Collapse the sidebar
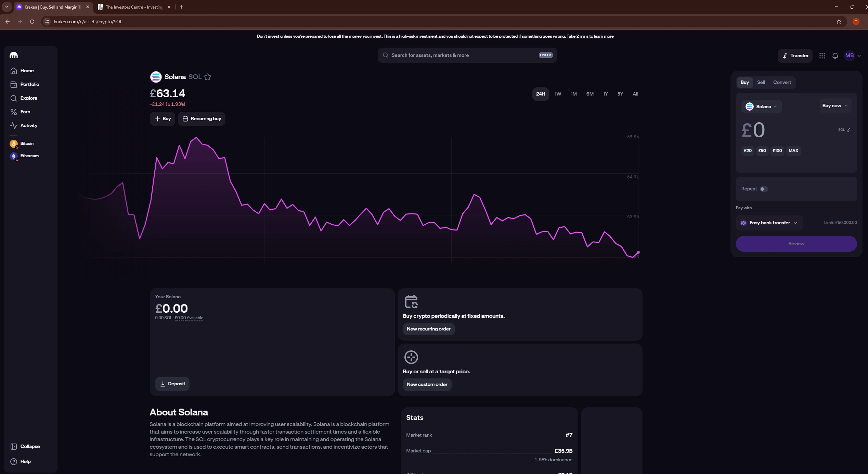 [x=25, y=446]
